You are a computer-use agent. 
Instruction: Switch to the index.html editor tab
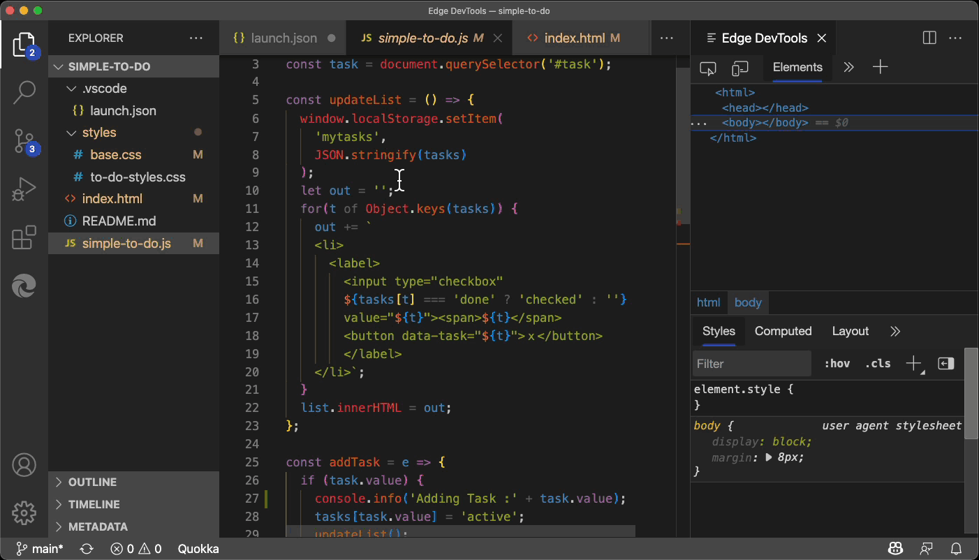click(x=574, y=38)
